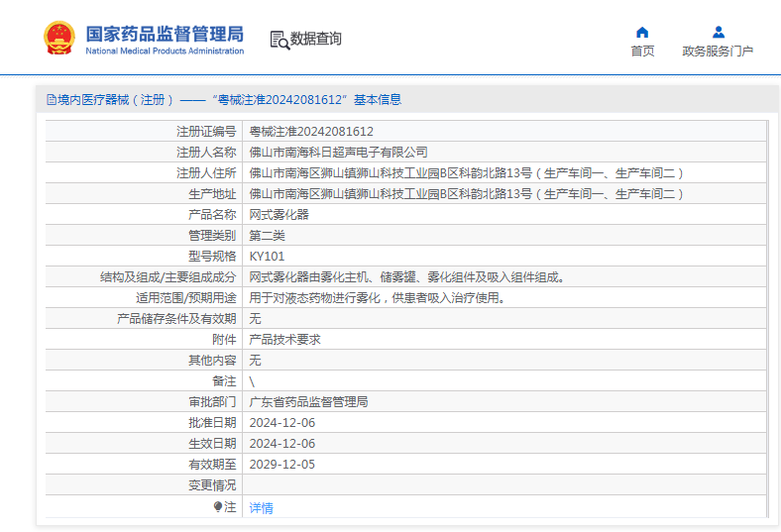Click the 生产地址 address value
Image resolution: width=781 pixels, height=532 pixels.
[467, 194]
